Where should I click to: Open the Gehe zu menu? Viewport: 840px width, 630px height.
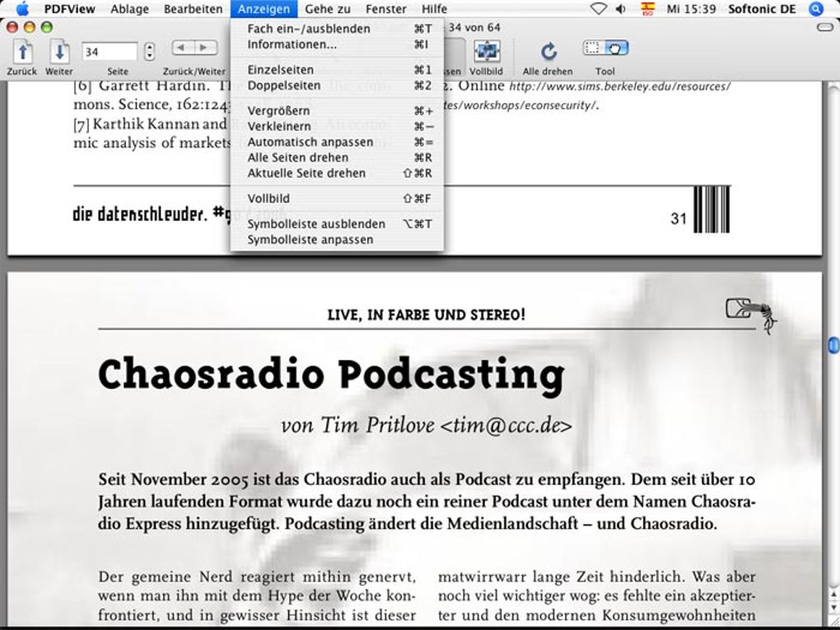click(x=328, y=9)
